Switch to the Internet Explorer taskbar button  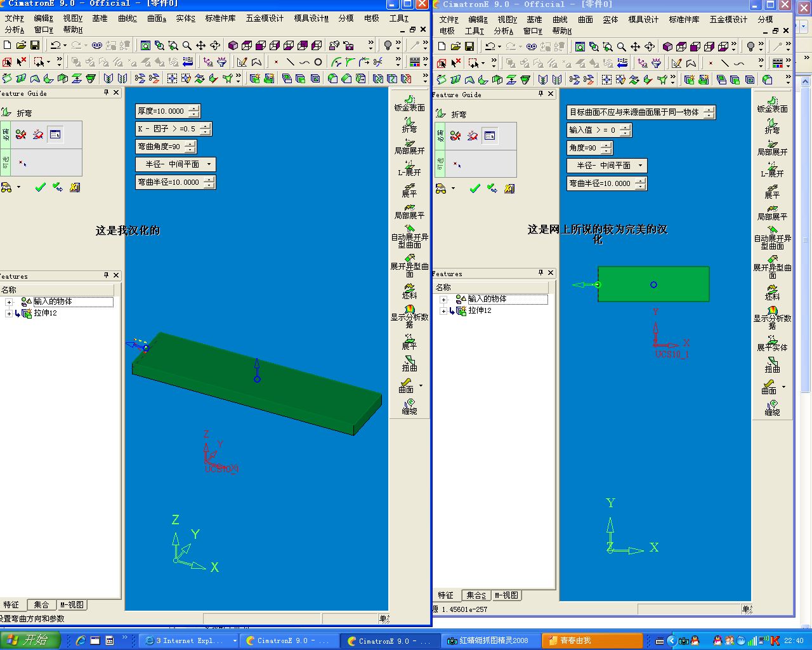coord(189,641)
